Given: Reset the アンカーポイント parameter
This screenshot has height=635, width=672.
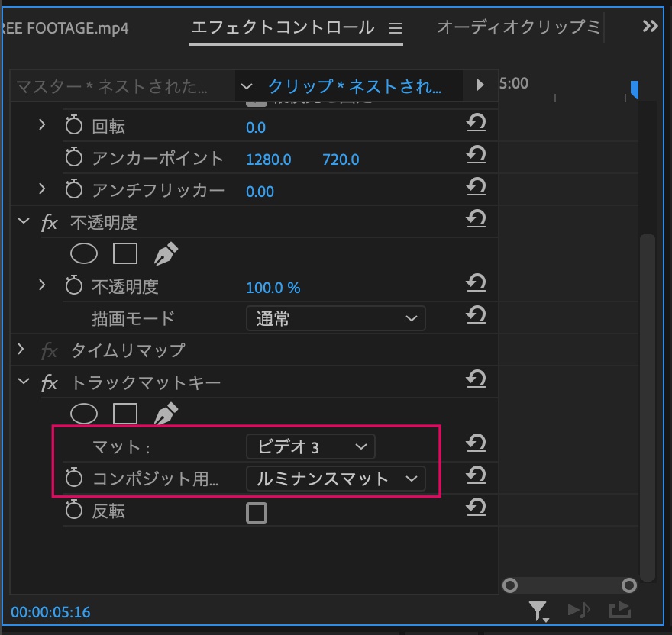Looking at the screenshot, I should (476, 155).
